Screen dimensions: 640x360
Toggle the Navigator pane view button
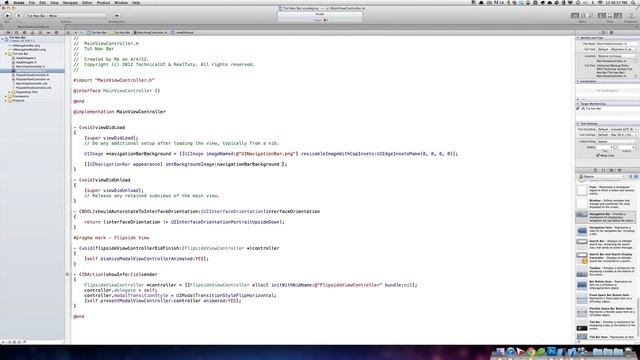[x=602, y=16]
